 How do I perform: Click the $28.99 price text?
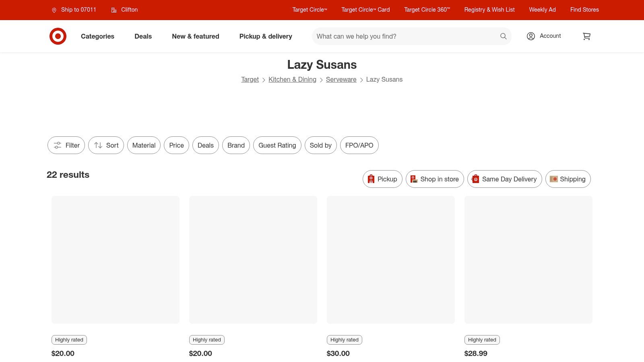(476, 354)
